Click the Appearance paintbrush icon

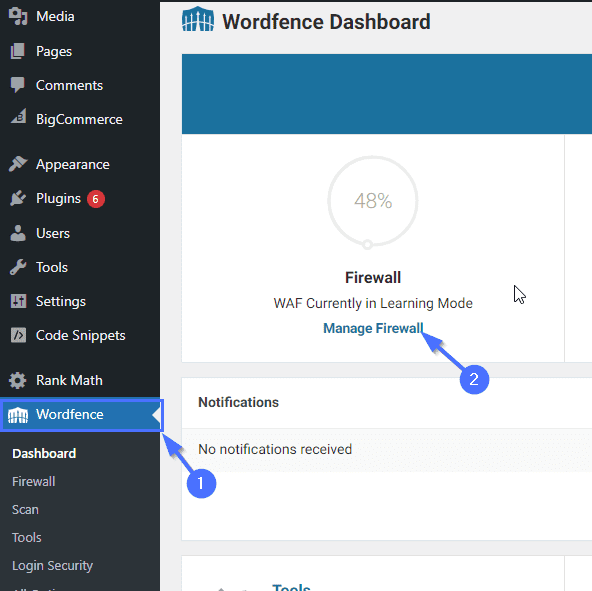click(18, 164)
